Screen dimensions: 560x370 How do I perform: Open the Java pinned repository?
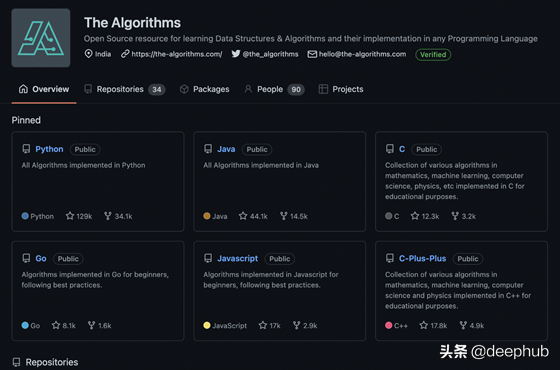coord(226,149)
